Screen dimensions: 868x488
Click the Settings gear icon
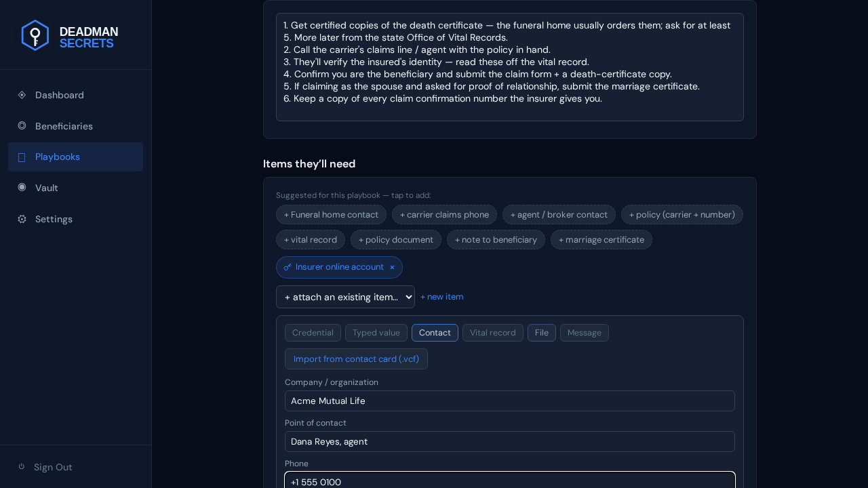(22, 219)
